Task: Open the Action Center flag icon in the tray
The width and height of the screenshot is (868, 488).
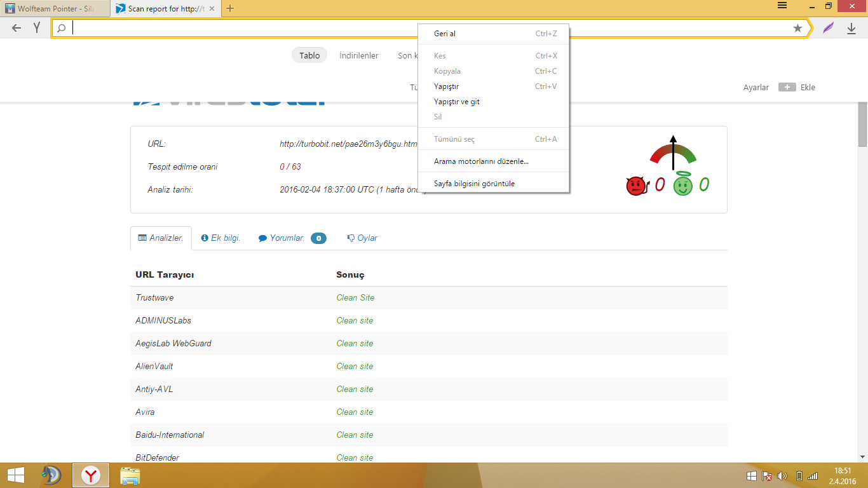Action: [x=767, y=476]
